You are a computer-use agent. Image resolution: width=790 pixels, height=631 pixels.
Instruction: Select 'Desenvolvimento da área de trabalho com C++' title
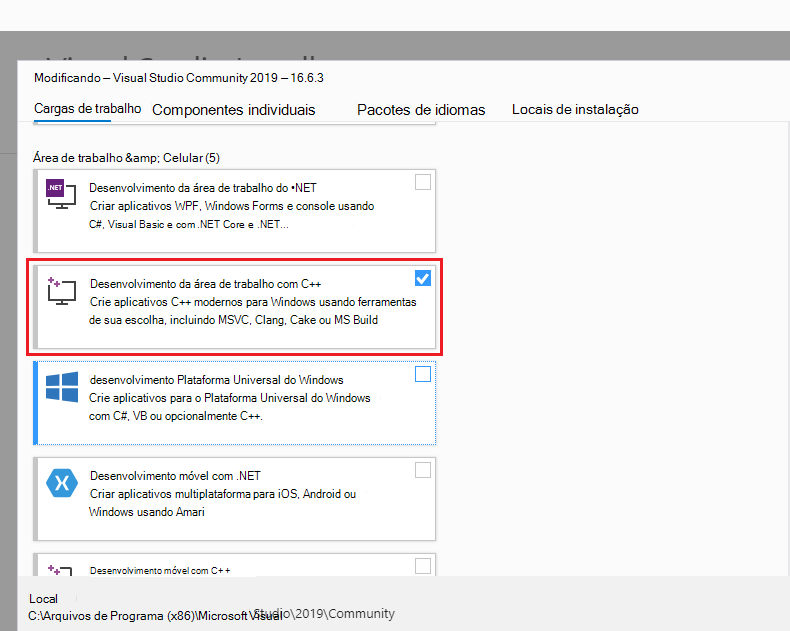206,284
